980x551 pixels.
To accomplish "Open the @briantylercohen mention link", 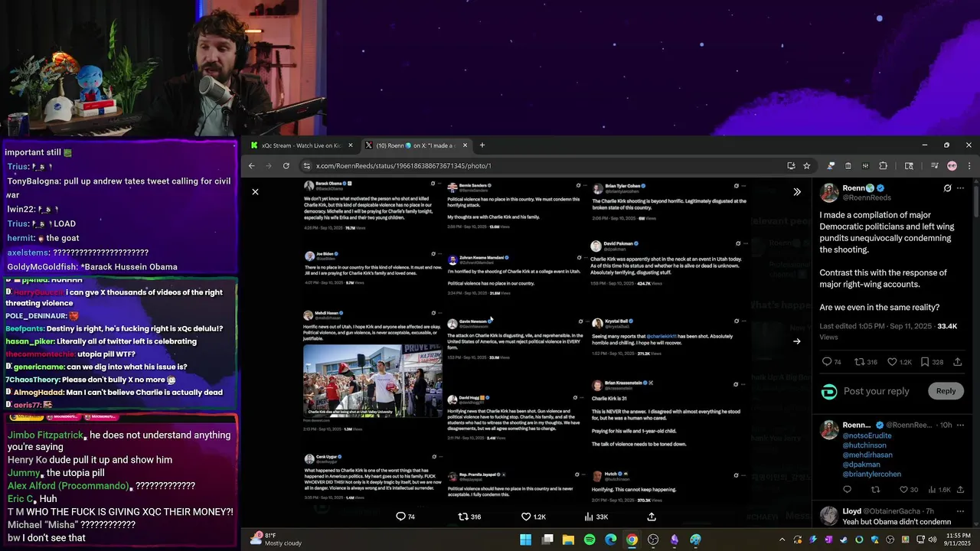I will click(871, 474).
